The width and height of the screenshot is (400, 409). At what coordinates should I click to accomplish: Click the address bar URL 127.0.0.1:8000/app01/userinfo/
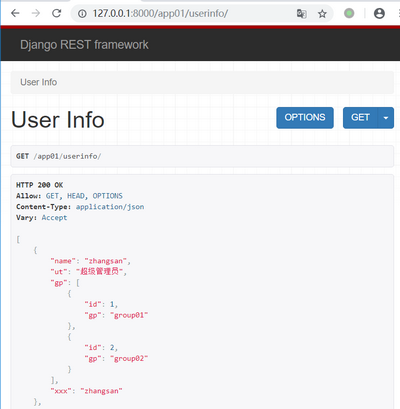[160, 13]
